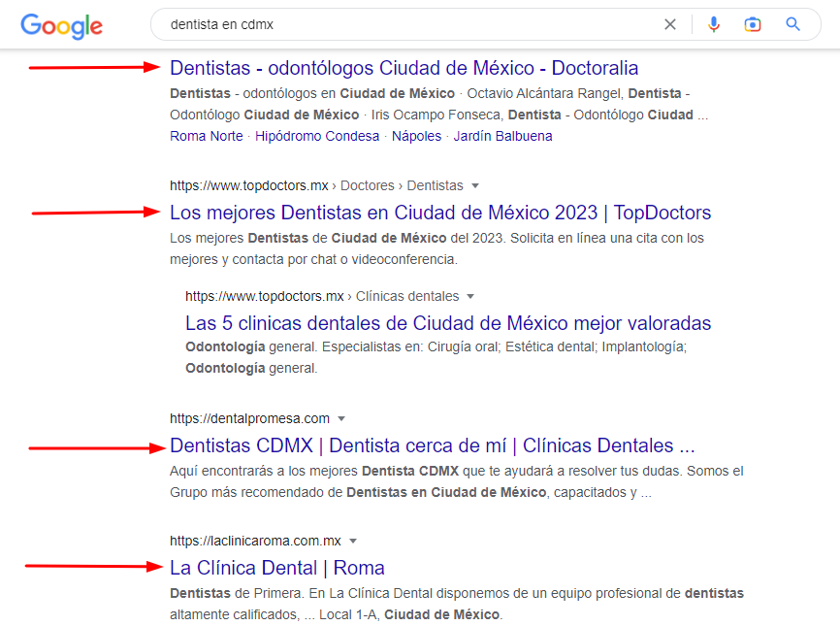
Task: Open Dentistas CDMX Dentista cerca de mí result
Action: (433, 445)
